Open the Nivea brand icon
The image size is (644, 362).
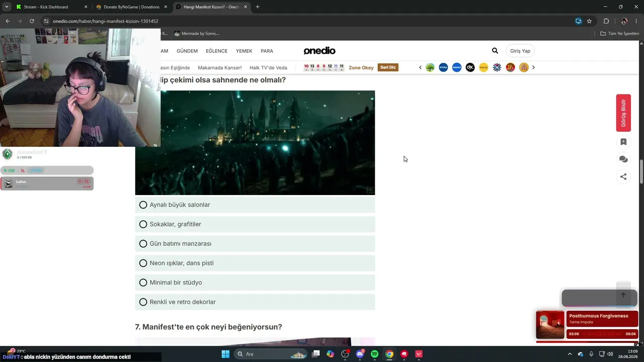tap(443, 67)
